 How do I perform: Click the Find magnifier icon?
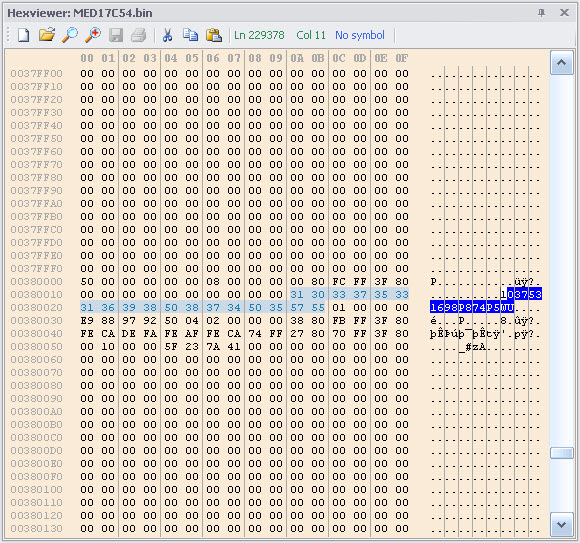pyautogui.click(x=70, y=35)
